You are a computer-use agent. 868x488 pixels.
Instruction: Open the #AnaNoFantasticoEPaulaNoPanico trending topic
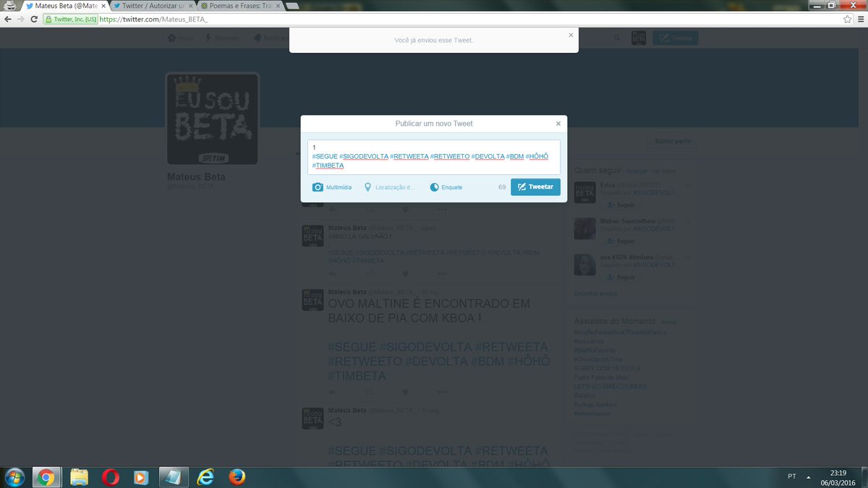point(620,332)
